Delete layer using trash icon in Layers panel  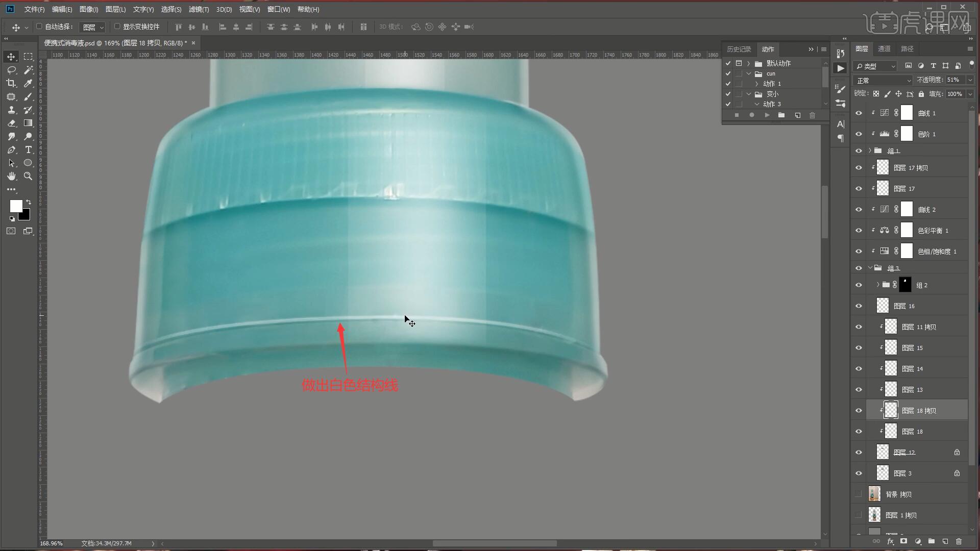coord(959,541)
